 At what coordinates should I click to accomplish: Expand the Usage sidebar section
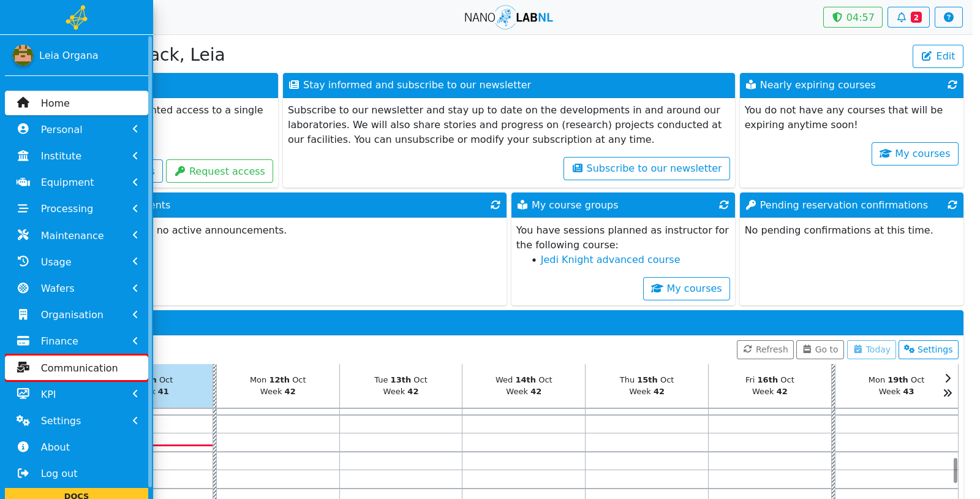(x=77, y=262)
